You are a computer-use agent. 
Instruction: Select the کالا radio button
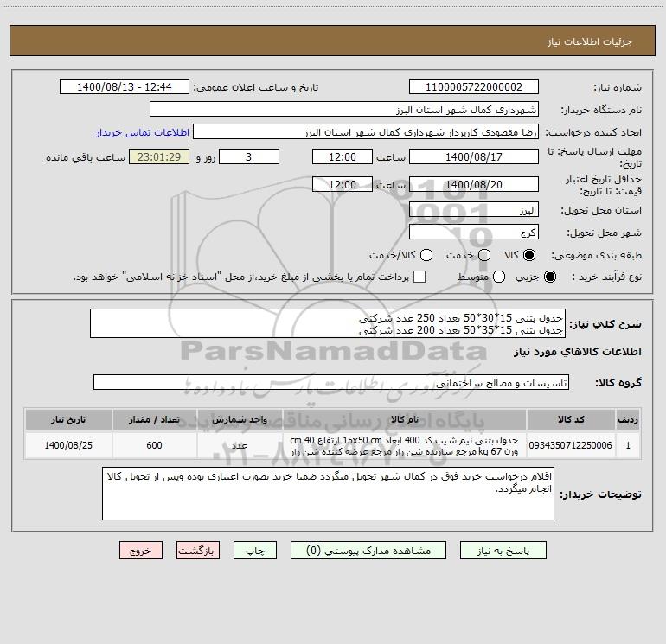click(x=529, y=255)
